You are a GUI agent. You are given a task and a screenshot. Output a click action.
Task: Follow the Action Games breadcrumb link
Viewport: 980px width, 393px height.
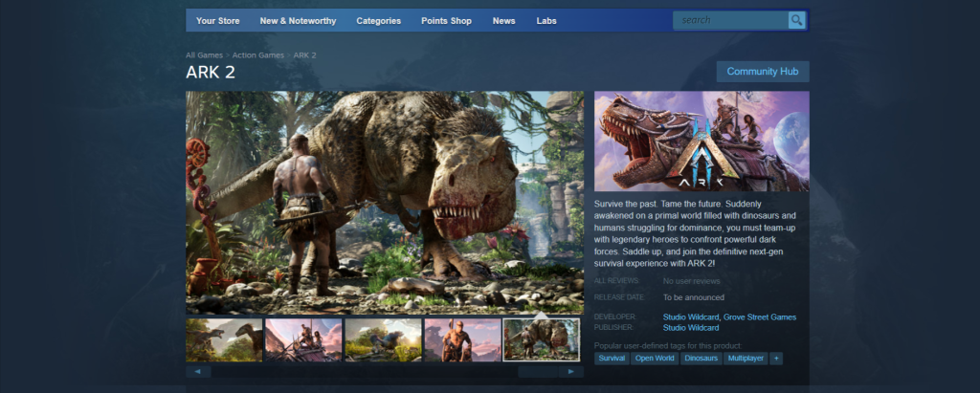pyautogui.click(x=257, y=55)
